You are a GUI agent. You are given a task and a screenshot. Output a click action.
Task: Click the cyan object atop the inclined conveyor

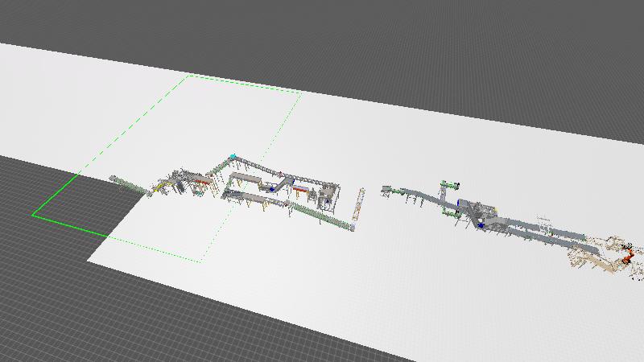pyautogui.click(x=233, y=157)
